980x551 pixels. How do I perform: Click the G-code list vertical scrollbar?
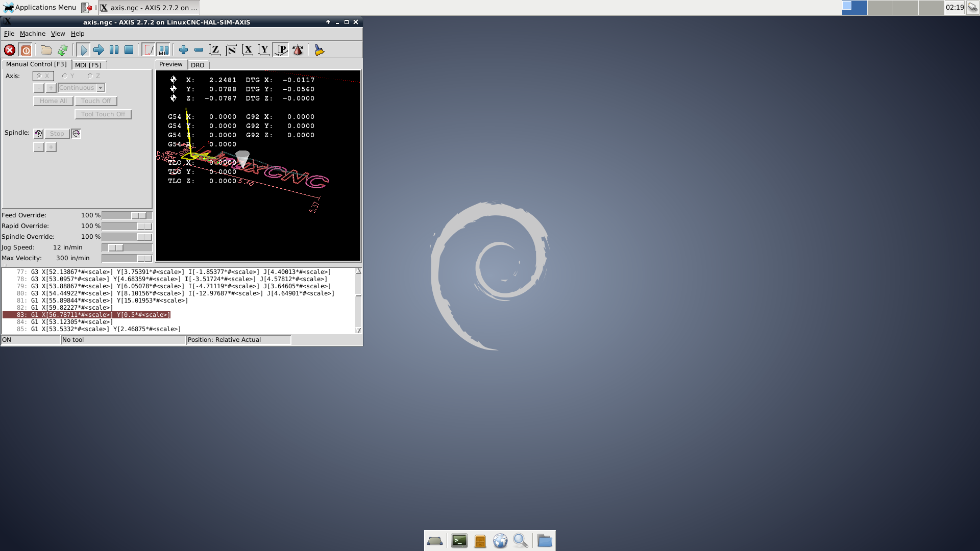click(x=358, y=300)
